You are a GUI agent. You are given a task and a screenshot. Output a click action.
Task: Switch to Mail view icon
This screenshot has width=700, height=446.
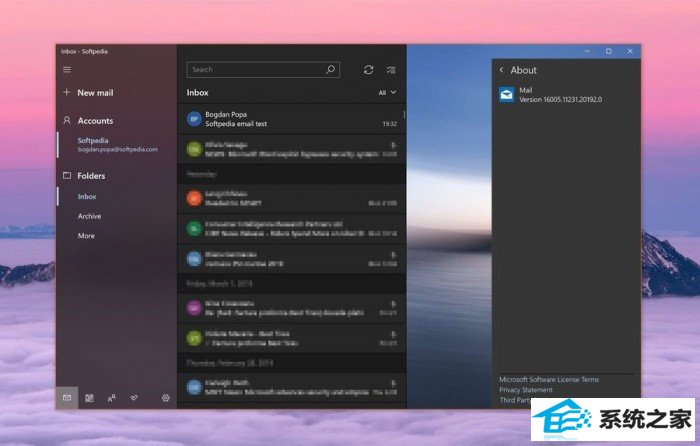coord(67,398)
